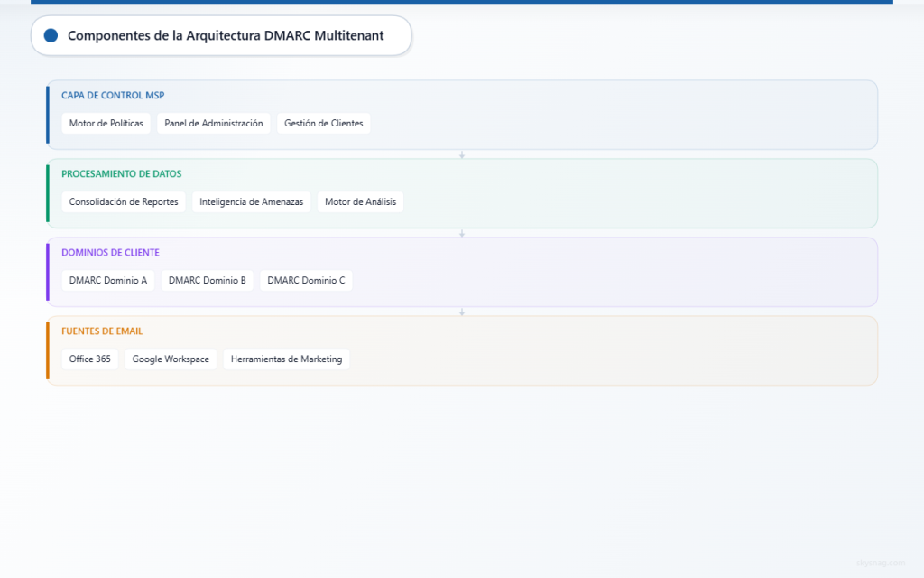Click the arrow above Fuentes de Email section
This screenshot has width=924, height=578.
point(462,311)
